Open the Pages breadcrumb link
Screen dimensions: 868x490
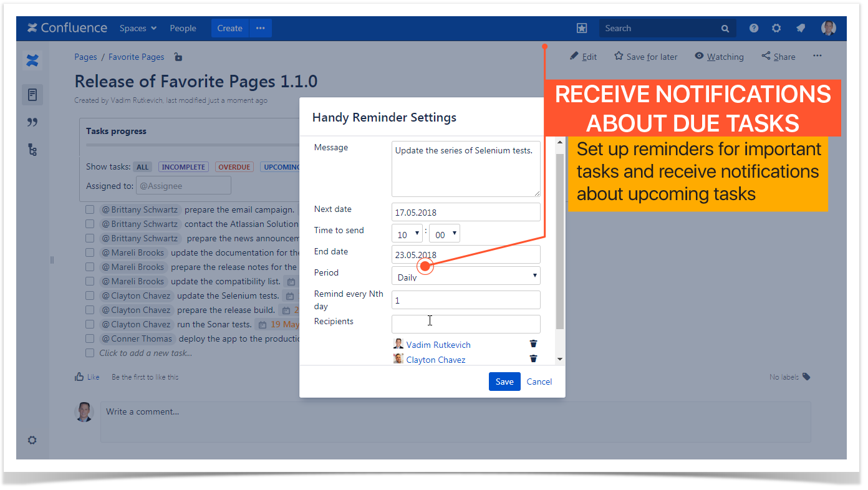click(x=85, y=57)
